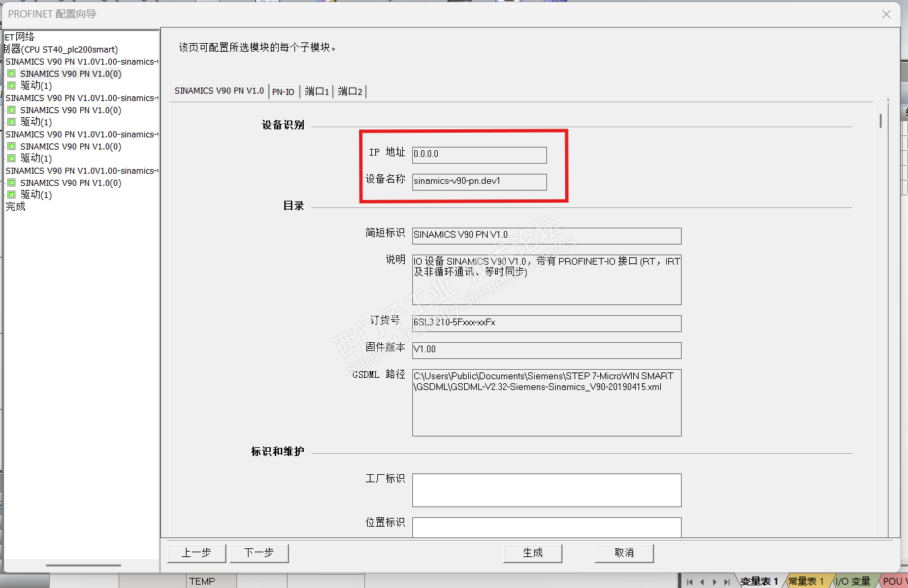
Task: Select the second V1.0V1.00-sinamics device row
Action: click(82, 98)
